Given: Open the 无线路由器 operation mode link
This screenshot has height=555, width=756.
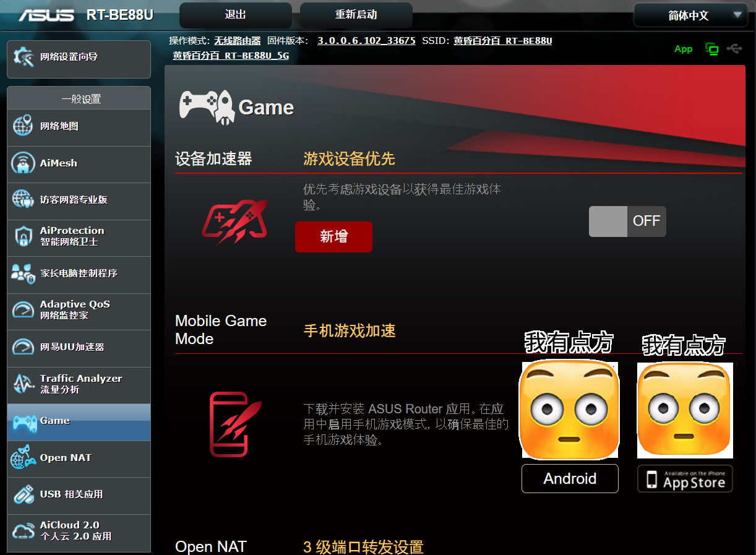Looking at the screenshot, I should pos(238,41).
